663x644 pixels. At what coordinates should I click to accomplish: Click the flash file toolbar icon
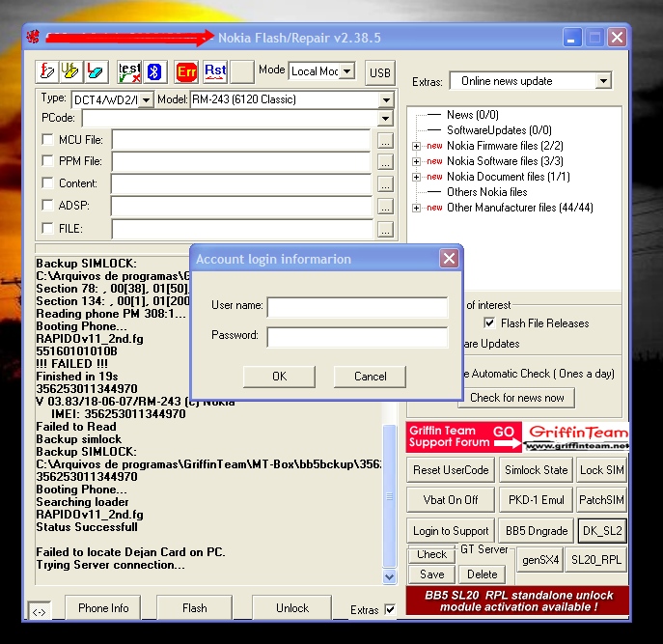click(x=47, y=71)
